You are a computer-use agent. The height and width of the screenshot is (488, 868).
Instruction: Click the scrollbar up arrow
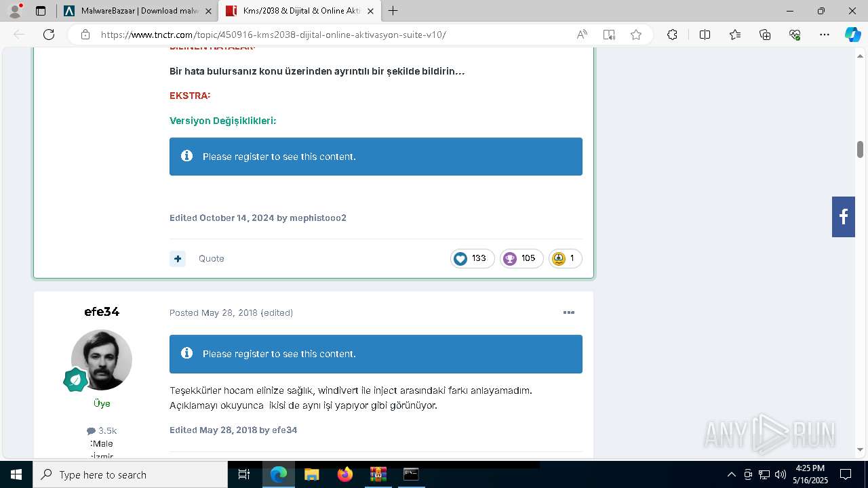pos(860,56)
